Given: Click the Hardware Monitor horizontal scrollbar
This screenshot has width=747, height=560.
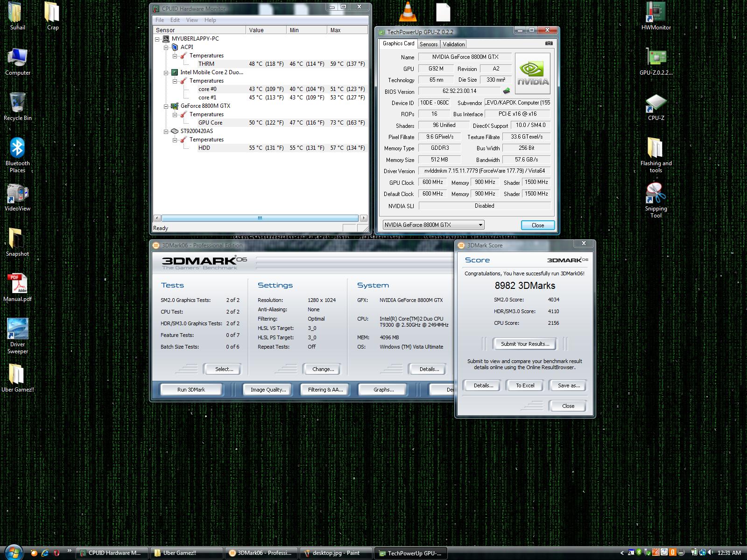Looking at the screenshot, I should (x=260, y=218).
